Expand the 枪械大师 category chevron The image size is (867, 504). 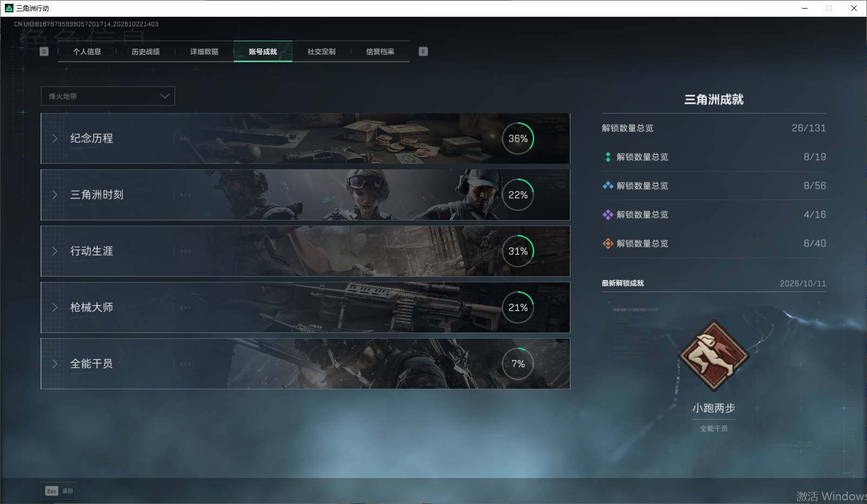pyautogui.click(x=55, y=307)
